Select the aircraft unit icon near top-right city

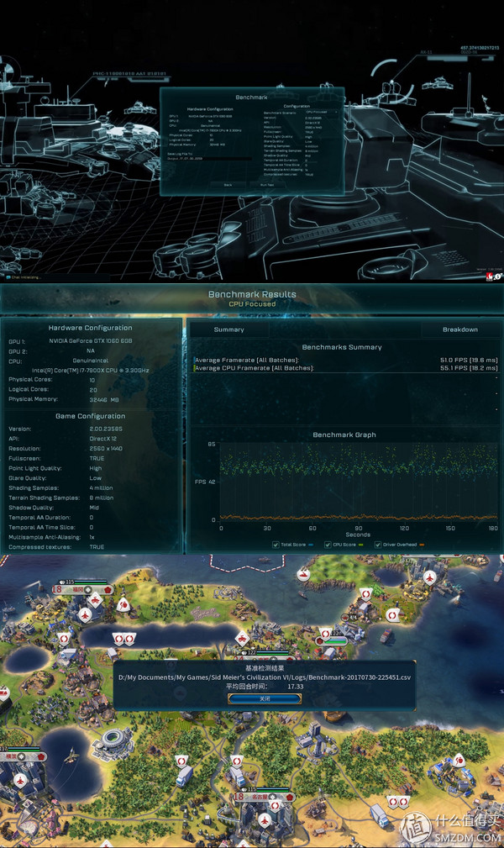coord(430,577)
